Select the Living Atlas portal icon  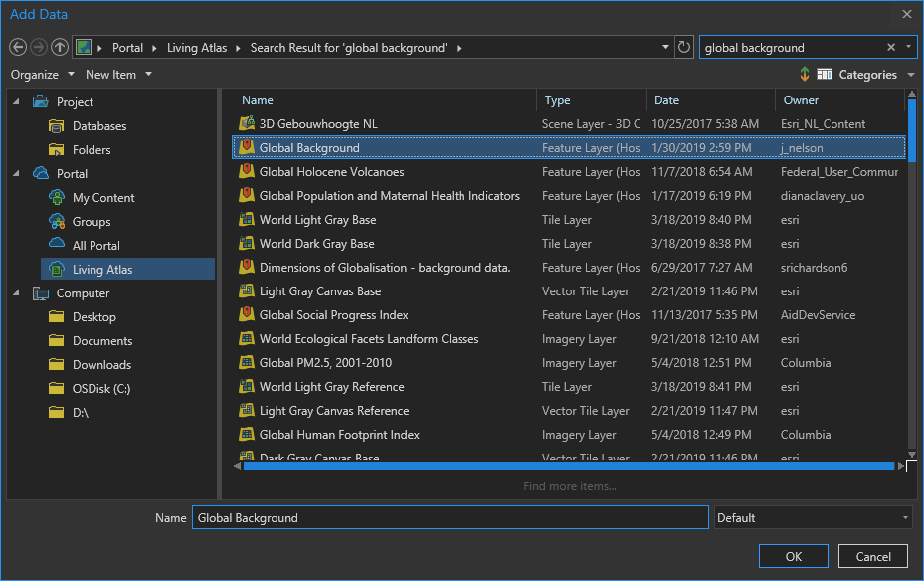tap(58, 270)
